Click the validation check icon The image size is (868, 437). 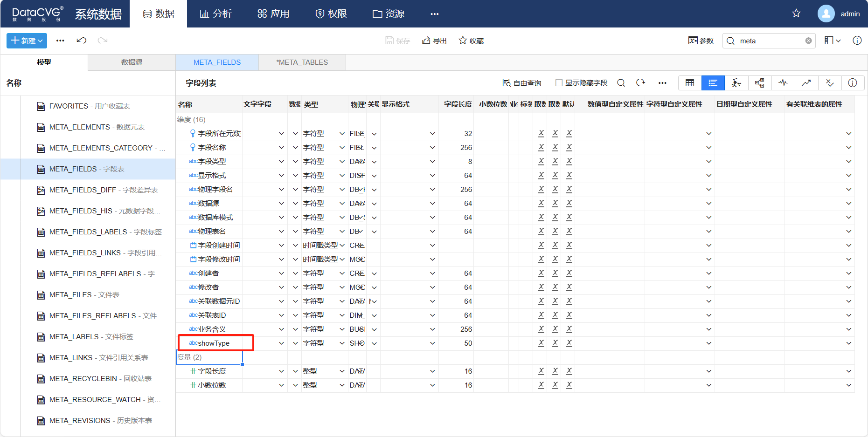(829, 83)
